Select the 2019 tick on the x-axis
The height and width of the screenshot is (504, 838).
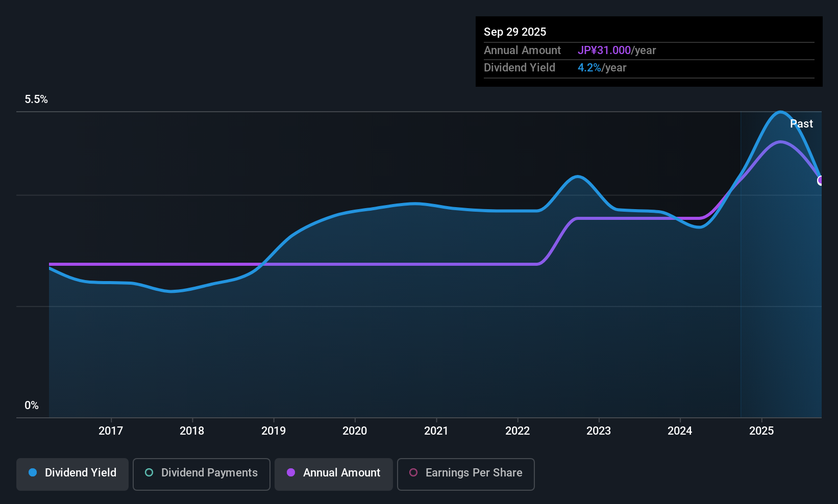coord(274,431)
